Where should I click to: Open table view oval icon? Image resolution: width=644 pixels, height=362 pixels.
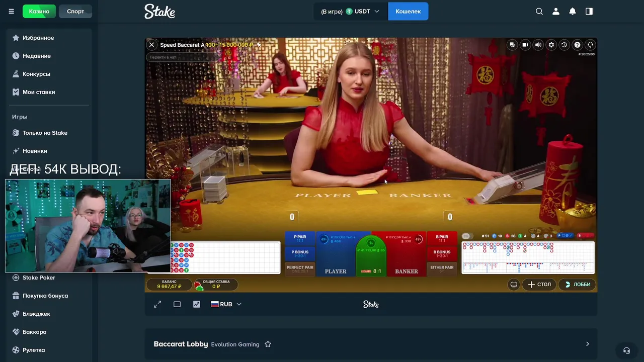(514, 284)
